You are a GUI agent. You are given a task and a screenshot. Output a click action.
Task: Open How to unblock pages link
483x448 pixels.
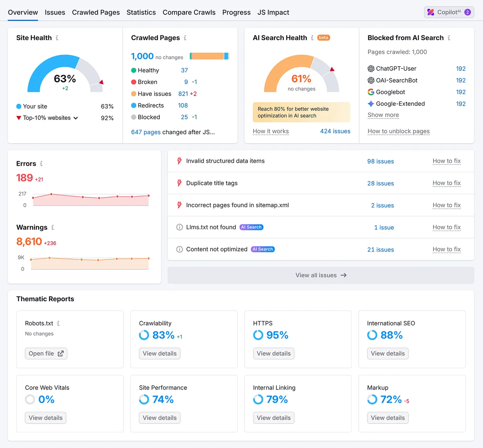398,131
